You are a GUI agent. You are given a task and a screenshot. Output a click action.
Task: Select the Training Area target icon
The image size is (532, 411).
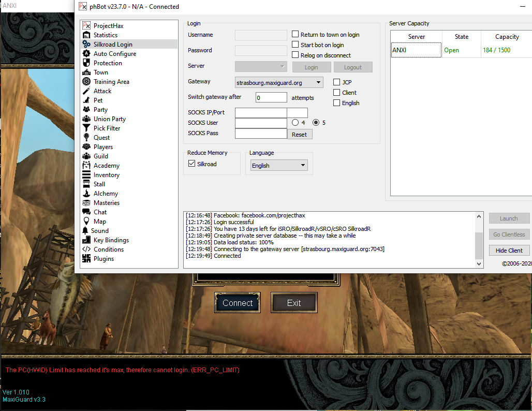coord(86,82)
